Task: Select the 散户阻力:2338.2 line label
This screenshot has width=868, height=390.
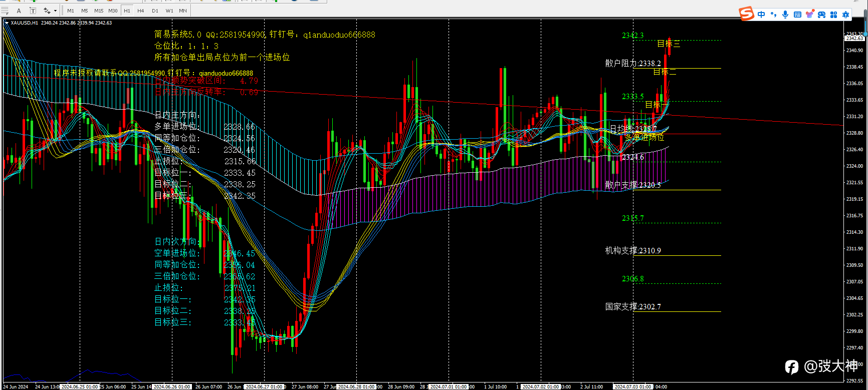Action: [633, 64]
